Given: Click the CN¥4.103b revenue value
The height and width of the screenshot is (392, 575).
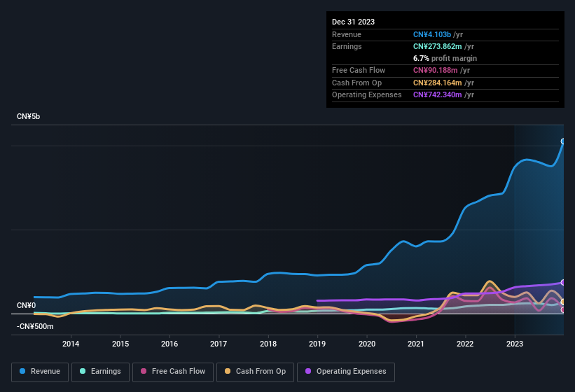Looking at the screenshot, I should [432, 34].
